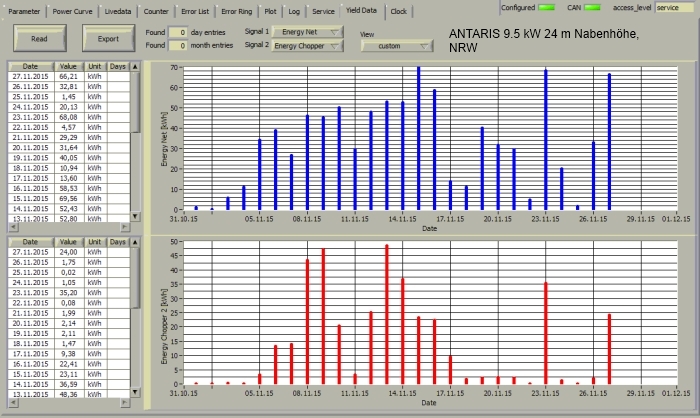Click the Configured status LED
700x418 pixels.
pos(546,8)
